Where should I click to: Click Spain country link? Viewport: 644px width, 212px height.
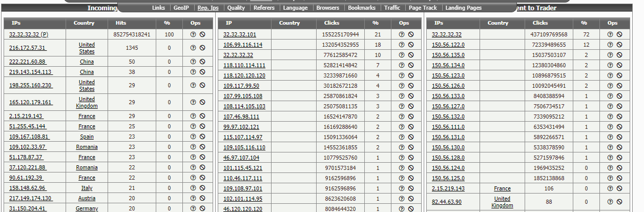87,137
